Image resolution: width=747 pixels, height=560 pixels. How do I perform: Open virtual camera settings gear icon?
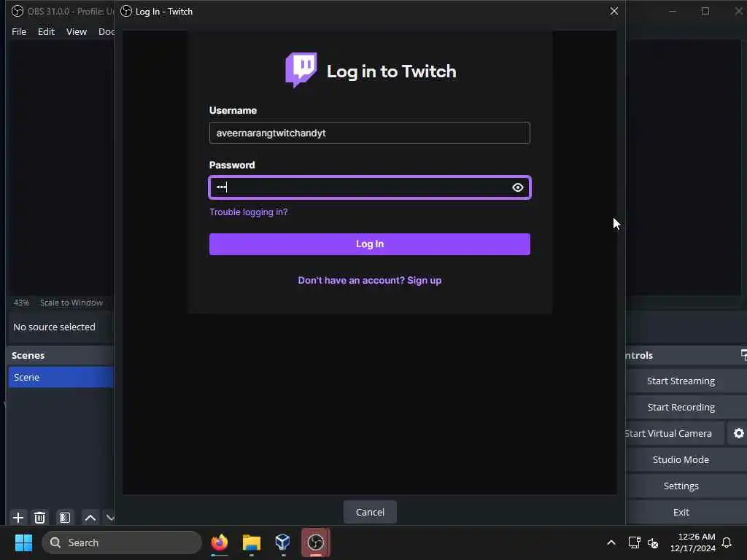click(x=738, y=433)
